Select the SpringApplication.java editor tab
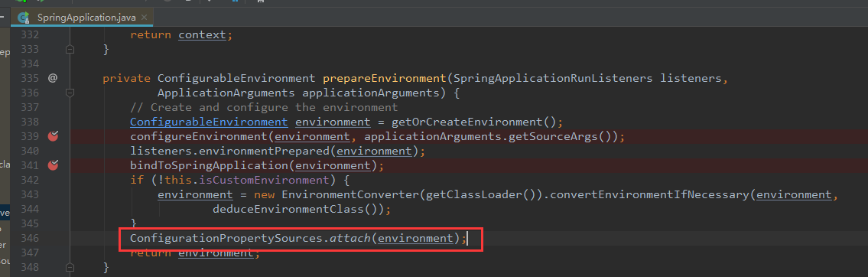The height and width of the screenshot is (277, 868). click(82, 17)
